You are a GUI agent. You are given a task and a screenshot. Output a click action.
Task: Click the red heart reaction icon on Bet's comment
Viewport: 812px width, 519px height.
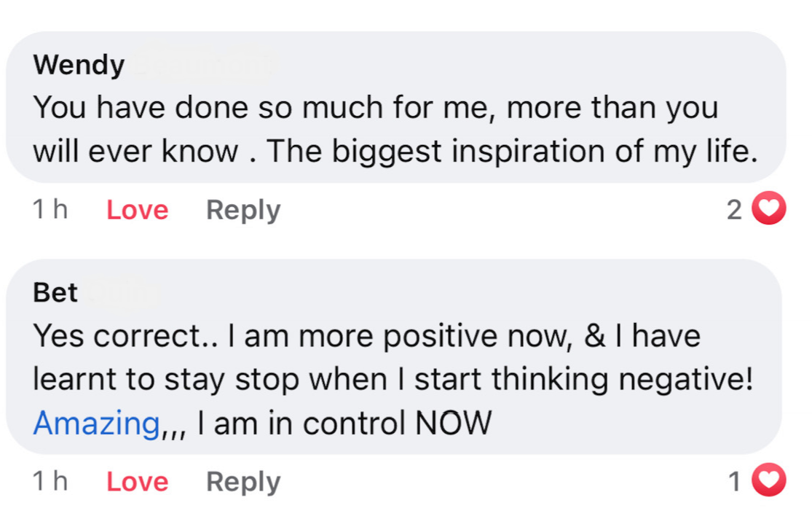[769, 481]
